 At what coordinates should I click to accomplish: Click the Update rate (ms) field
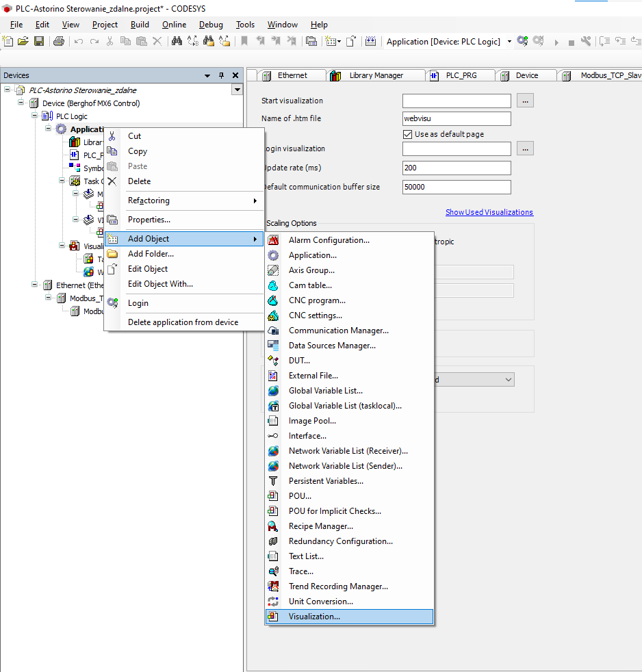coord(457,168)
